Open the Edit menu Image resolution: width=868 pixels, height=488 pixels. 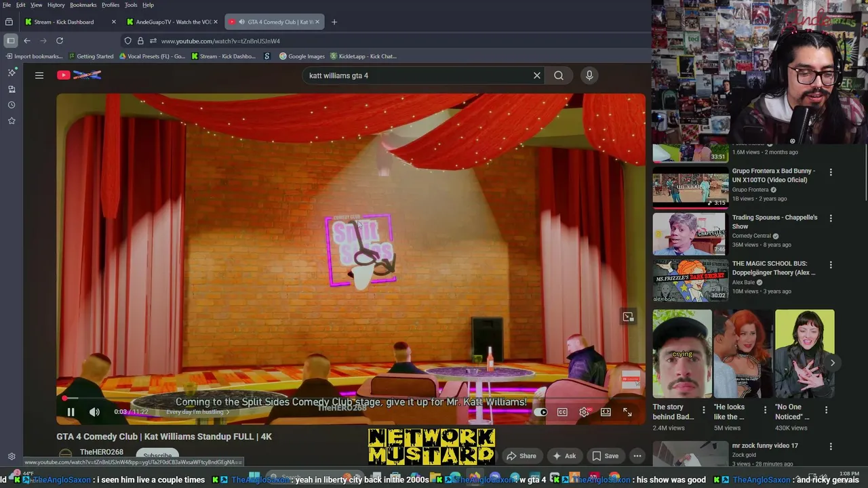[x=21, y=5]
